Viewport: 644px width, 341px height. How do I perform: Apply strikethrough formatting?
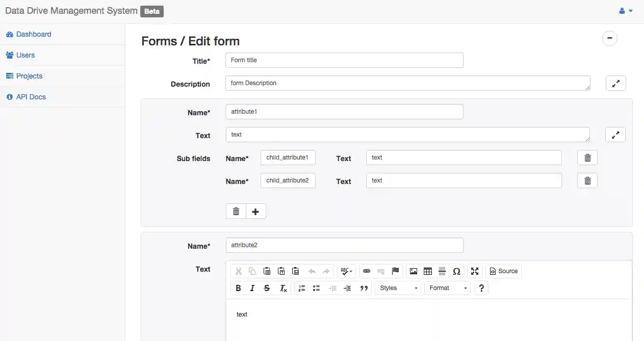coord(267,288)
